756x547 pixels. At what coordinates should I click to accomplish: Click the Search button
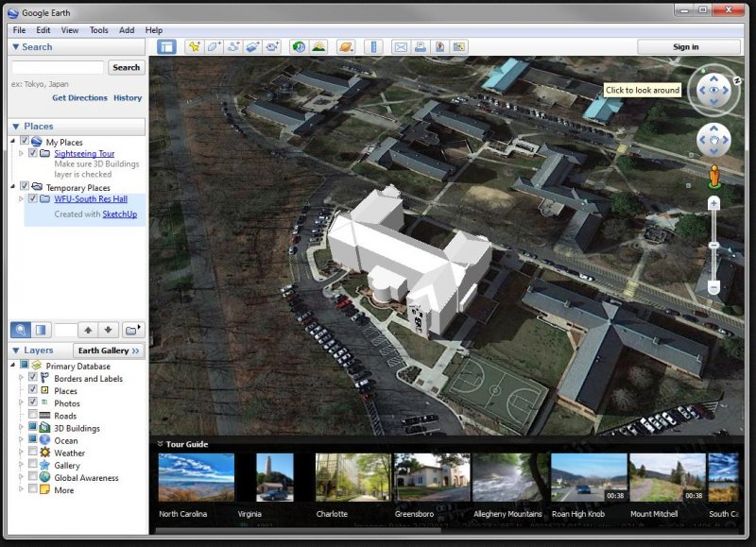[x=127, y=67]
